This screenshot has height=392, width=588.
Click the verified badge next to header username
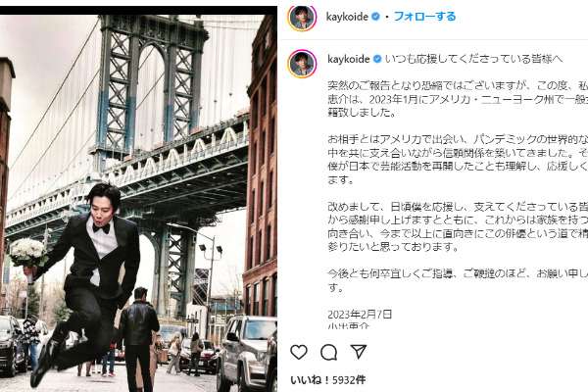coord(375,17)
